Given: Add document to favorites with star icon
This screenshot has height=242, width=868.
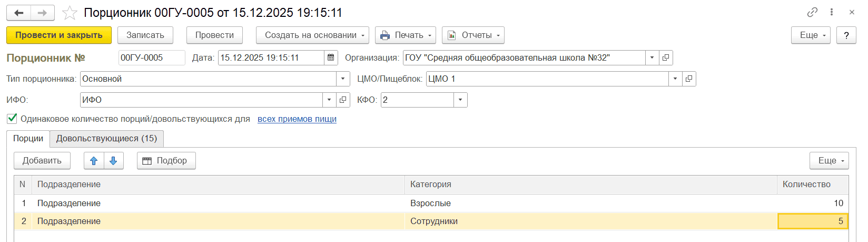Looking at the screenshot, I should coord(70,13).
